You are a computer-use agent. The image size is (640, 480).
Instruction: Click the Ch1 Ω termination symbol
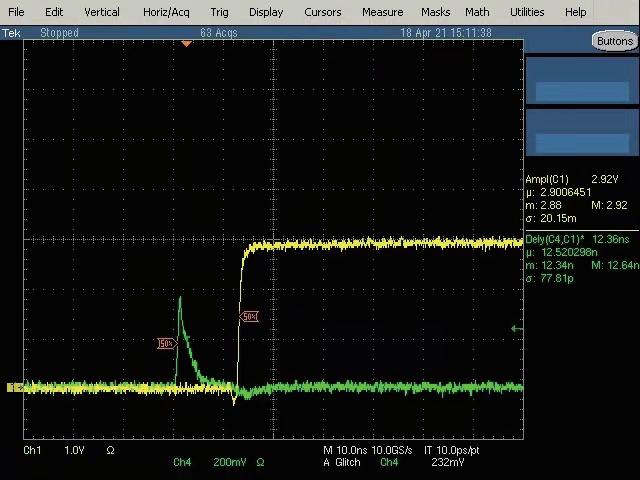coord(110,450)
